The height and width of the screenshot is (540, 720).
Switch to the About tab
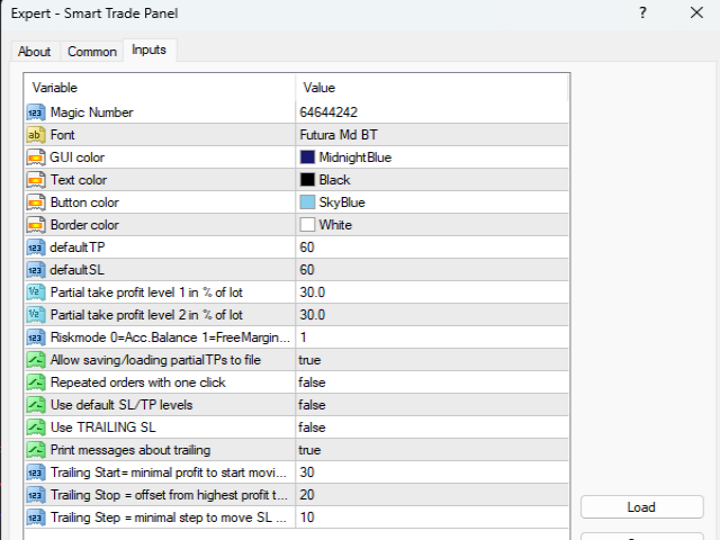pos(34,51)
